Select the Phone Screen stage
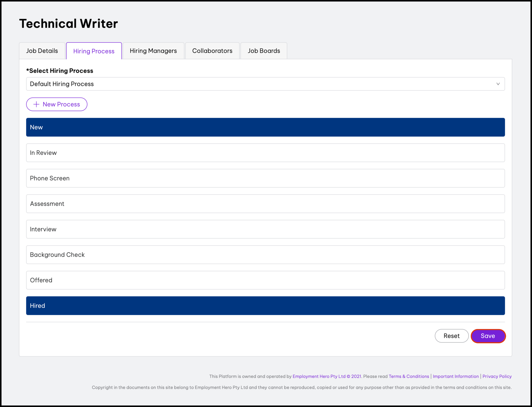 [x=265, y=178]
